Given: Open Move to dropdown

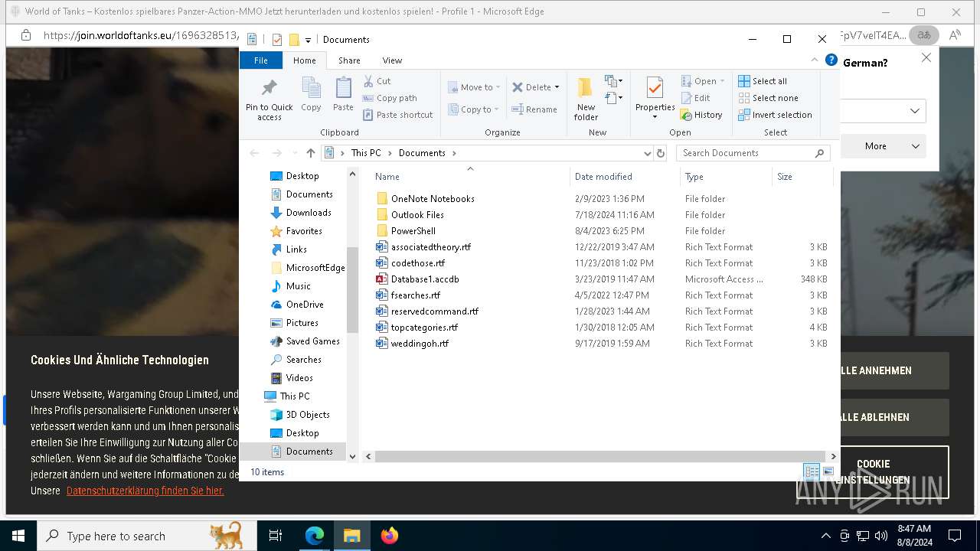Looking at the screenshot, I should coord(474,87).
